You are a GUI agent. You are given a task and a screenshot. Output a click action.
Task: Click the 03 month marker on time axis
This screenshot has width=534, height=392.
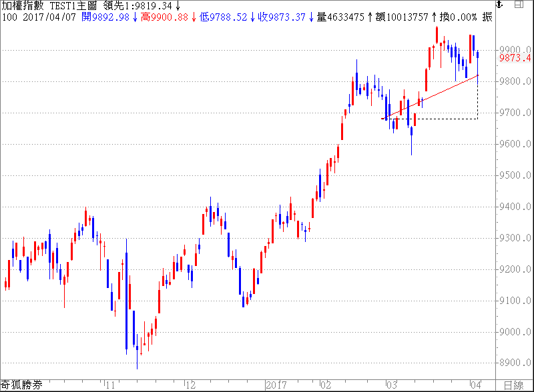point(392,385)
